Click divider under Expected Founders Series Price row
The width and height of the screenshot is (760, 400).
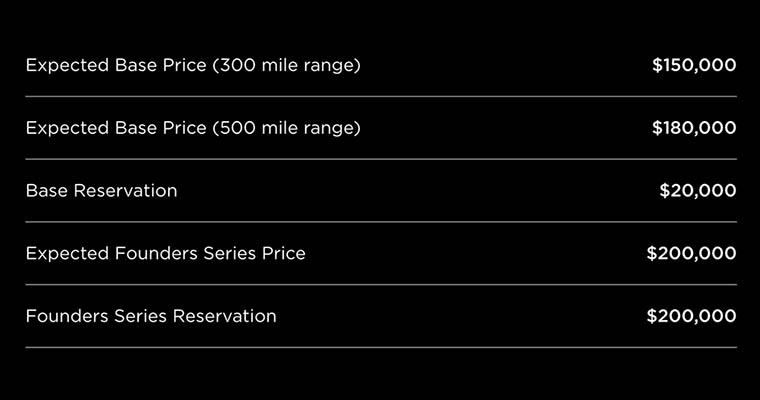380,285
